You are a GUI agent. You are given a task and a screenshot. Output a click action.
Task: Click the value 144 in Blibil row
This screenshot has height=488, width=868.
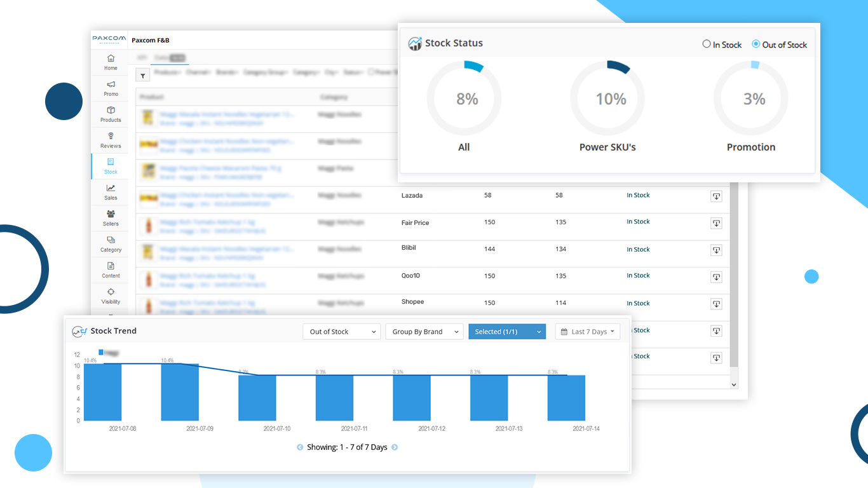(x=489, y=249)
